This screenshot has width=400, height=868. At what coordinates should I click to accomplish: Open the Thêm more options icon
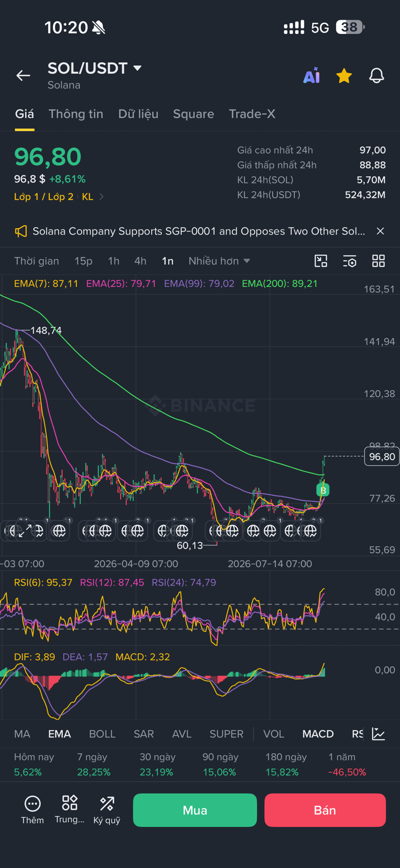click(x=32, y=810)
